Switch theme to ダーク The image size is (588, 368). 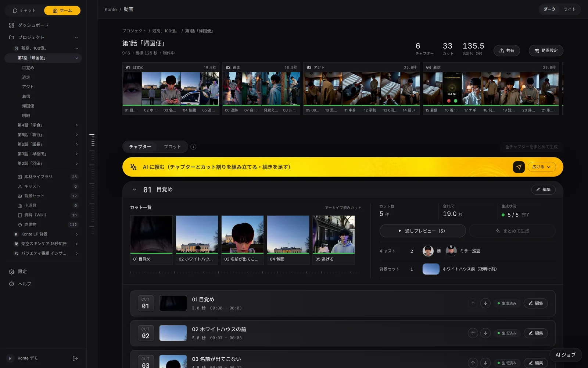click(549, 10)
